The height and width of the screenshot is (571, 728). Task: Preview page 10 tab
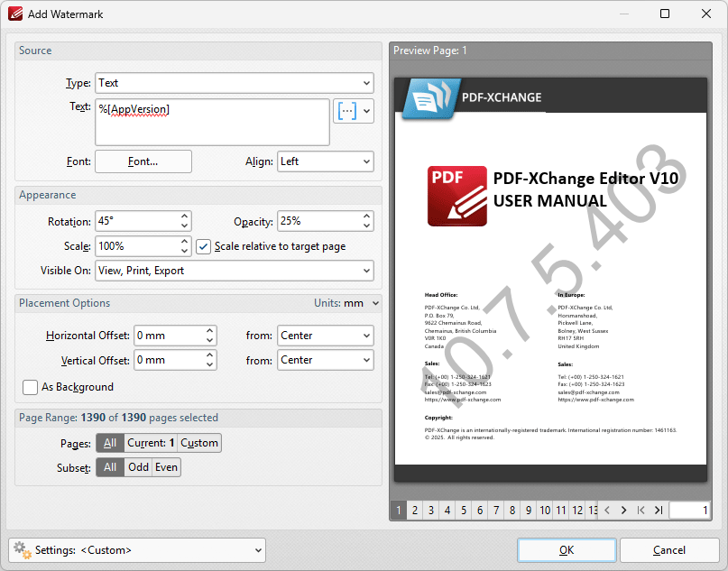tap(545, 511)
